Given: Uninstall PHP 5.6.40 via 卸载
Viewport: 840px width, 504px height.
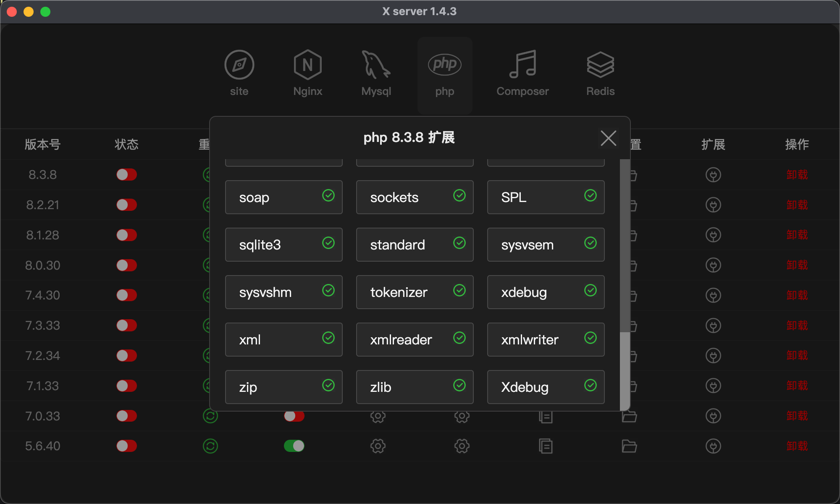Looking at the screenshot, I should (797, 446).
